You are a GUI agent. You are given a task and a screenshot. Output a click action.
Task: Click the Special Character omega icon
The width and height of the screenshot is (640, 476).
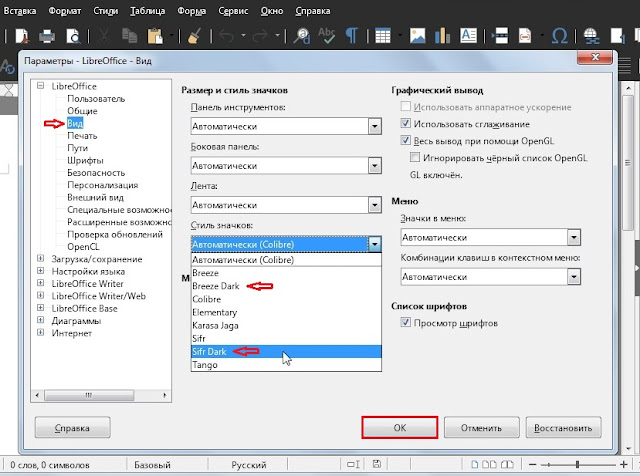click(559, 36)
